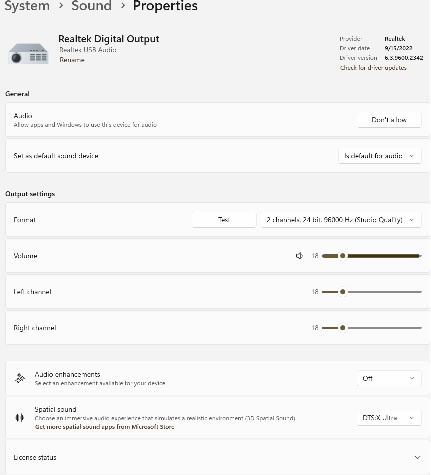Click the Set as default sound device label

coord(56,156)
